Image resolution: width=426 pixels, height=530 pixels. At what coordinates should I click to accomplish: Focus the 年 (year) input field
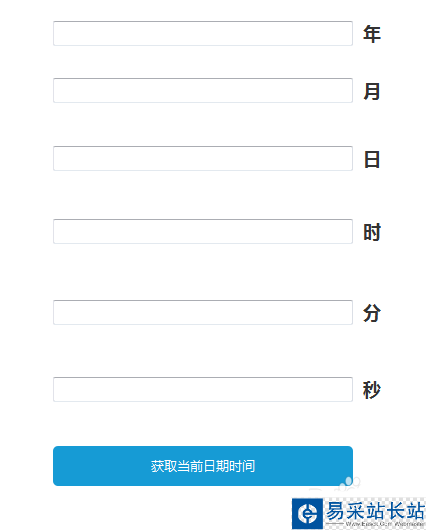(x=203, y=33)
